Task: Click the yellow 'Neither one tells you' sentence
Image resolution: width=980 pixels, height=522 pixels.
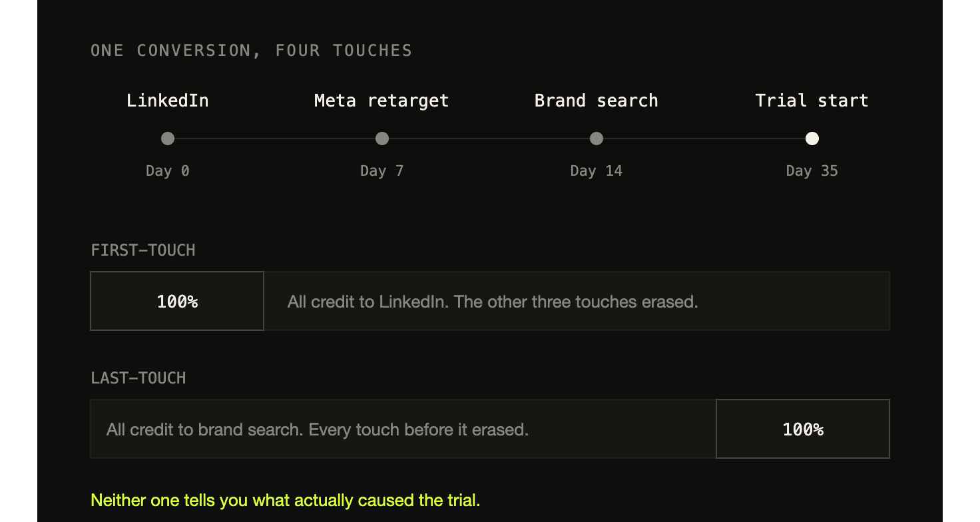Action: pos(285,500)
